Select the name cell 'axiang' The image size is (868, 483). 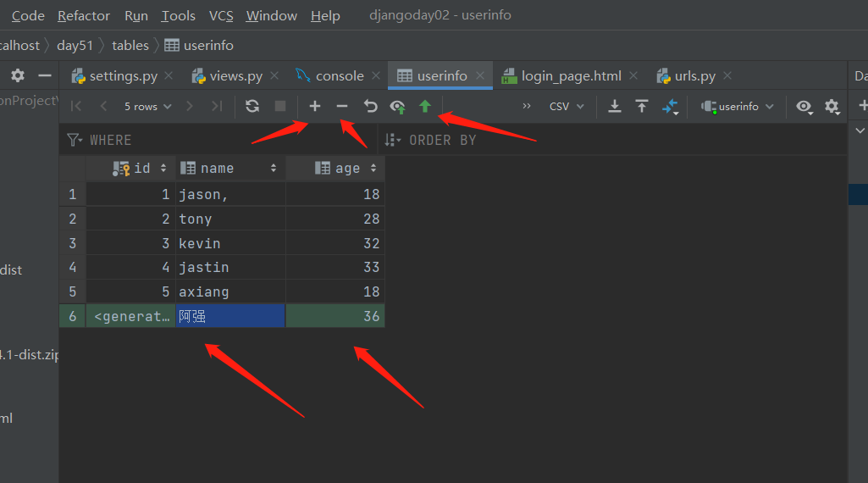point(230,291)
